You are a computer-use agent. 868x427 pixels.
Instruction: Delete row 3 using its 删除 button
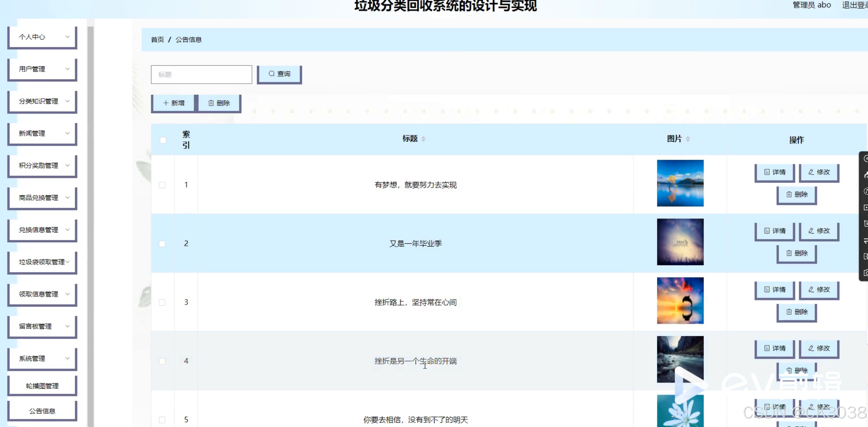(x=797, y=312)
